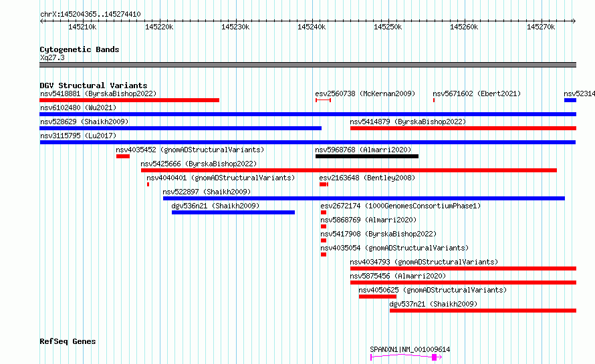The image size is (595, 364).
Task: Click the magenta SPANXN1 gene glyph
Action: pos(406,357)
